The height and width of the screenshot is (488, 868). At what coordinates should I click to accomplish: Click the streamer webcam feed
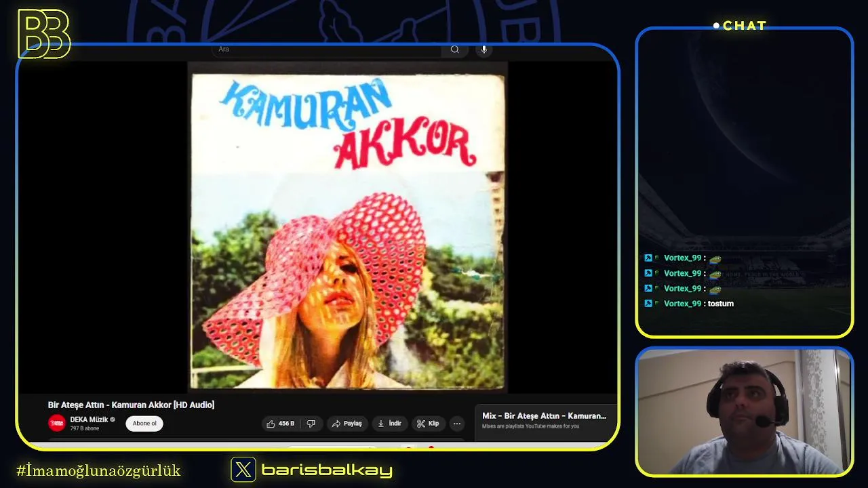pos(745,411)
